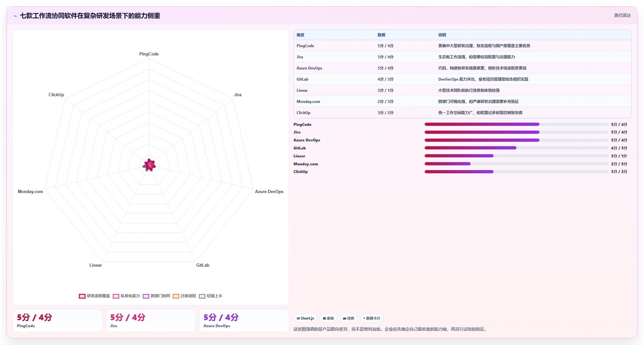Click the title 七款工作流协同软件在复杂研发场景下的能力侧重
644x345 pixels.
(x=90, y=16)
